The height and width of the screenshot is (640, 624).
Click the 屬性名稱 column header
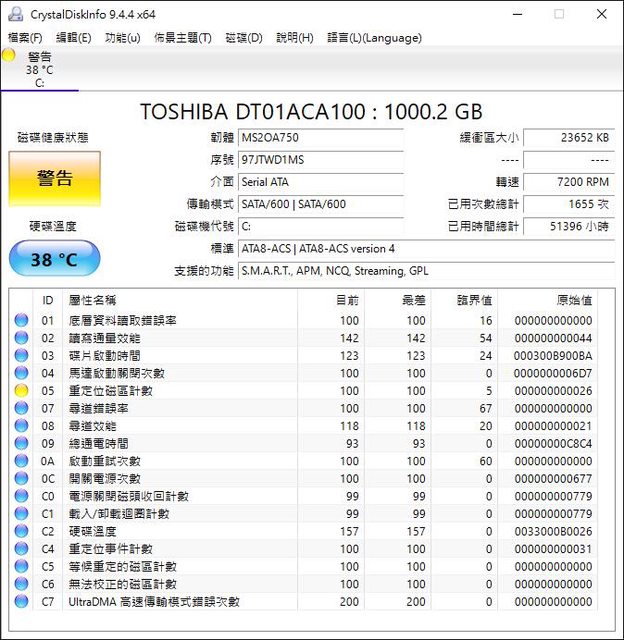point(92,300)
